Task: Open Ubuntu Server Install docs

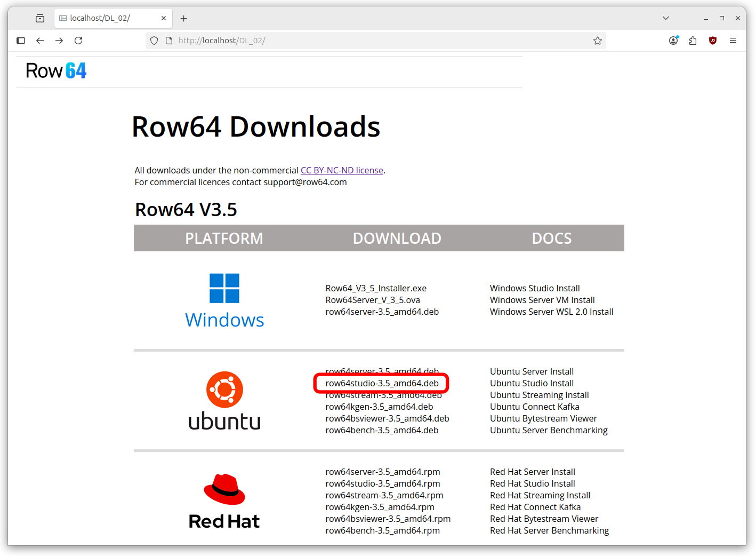Action: [532, 371]
